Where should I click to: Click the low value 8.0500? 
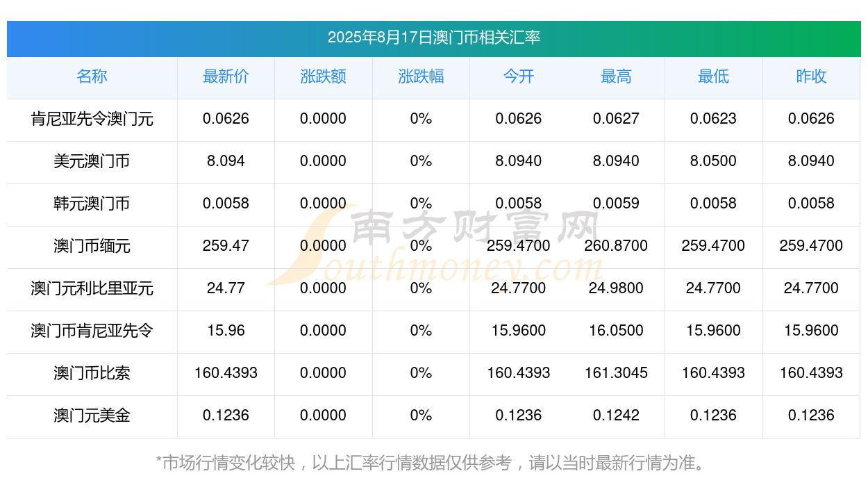[x=713, y=161]
